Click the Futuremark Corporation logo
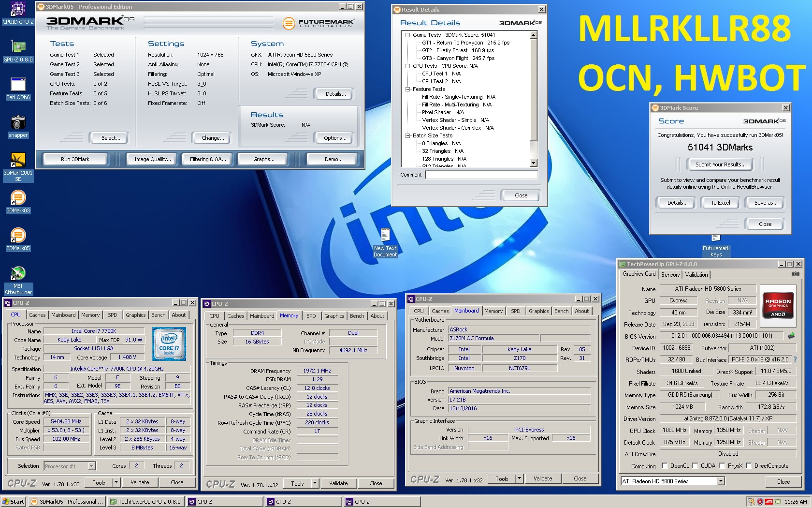This screenshot has height=508, width=812. coord(319,23)
